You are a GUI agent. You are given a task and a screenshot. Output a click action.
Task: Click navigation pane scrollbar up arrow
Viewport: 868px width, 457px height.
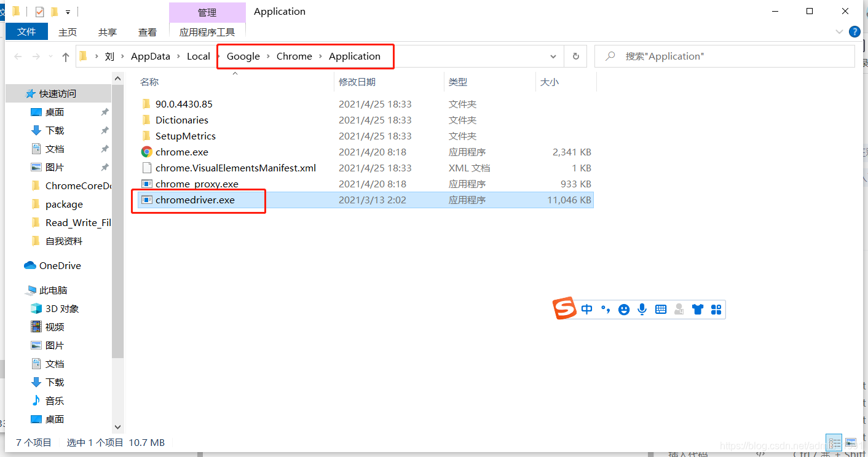pyautogui.click(x=118, y=77)
